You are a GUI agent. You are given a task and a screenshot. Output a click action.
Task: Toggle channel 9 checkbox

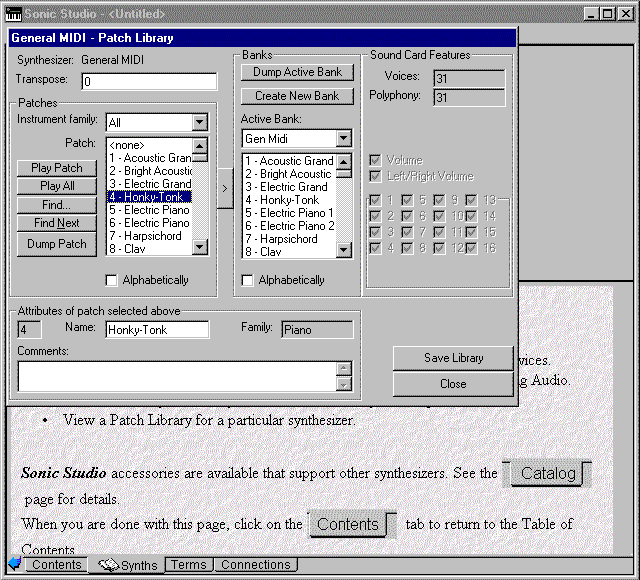(x=439, y=200)
